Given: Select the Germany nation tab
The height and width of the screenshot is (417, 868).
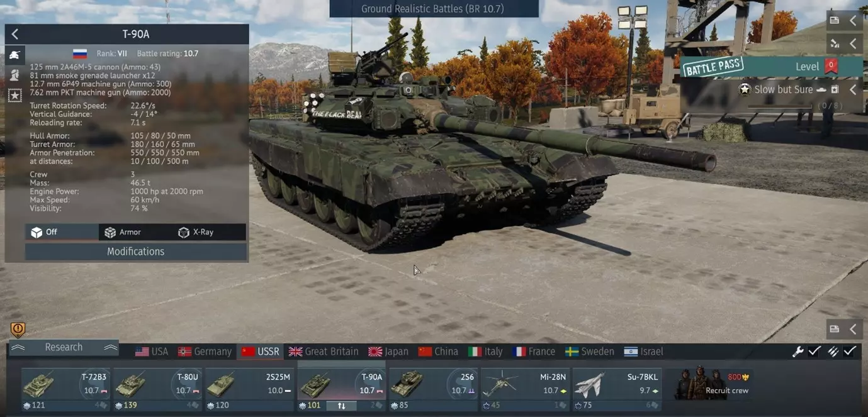Looking at the screenshot, I should (x=205, y=352).
